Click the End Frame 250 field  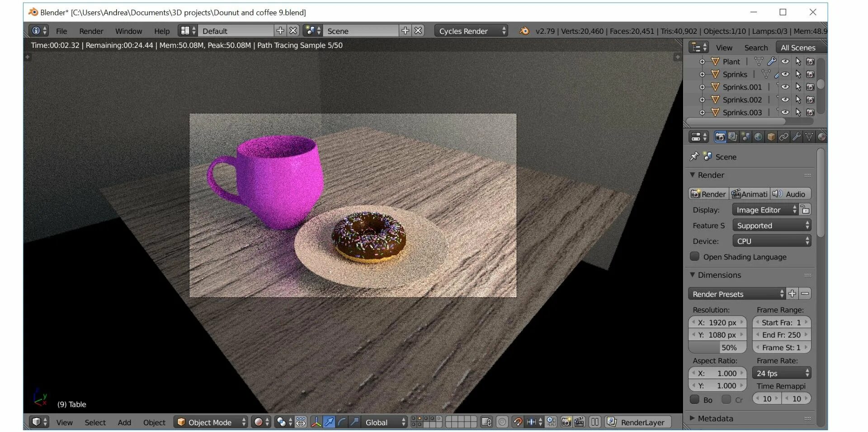782,335
